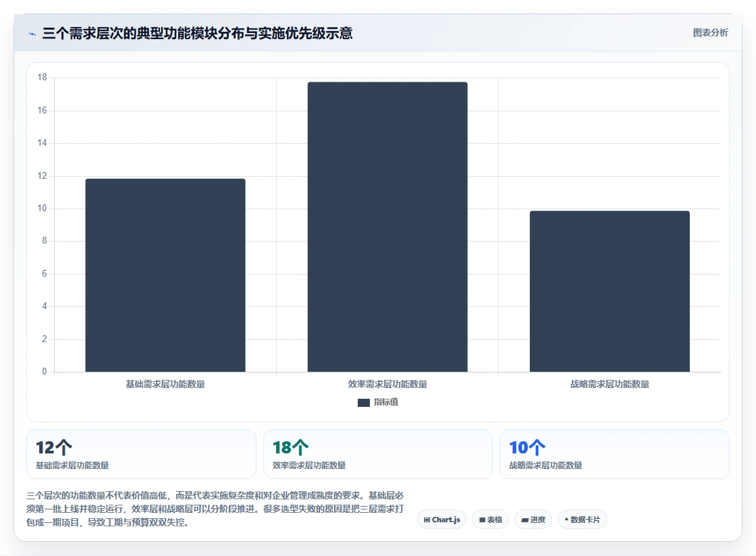Toggle the 指标值 legend color box
This screenshot has width=756, height=556.
[364, 402]
